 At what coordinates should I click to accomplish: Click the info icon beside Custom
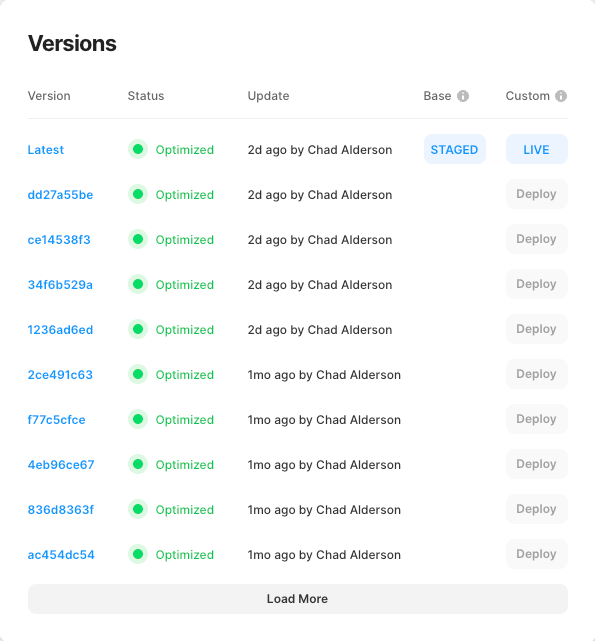pyautogui.click(x=561, y=96)
